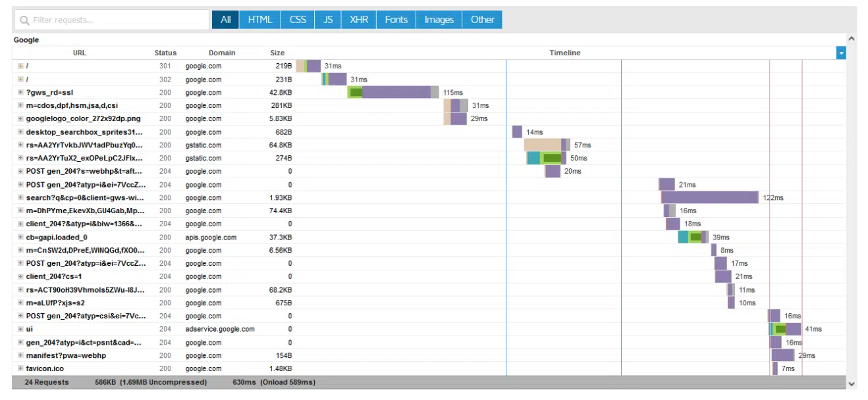Click the Domain column header
Image resolution: width=868 pixels, height=400 pixels.
[x=222, y=53]
